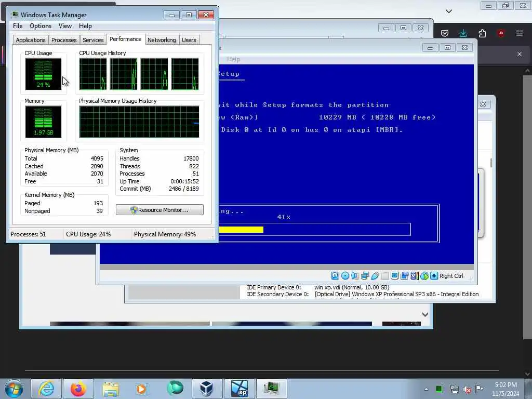Click the 'Physical Memory: 49%' status bar entry

pos(165,234)
